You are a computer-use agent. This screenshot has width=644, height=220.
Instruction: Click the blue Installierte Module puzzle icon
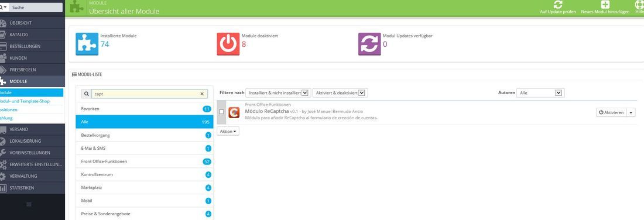pos(87,44)
